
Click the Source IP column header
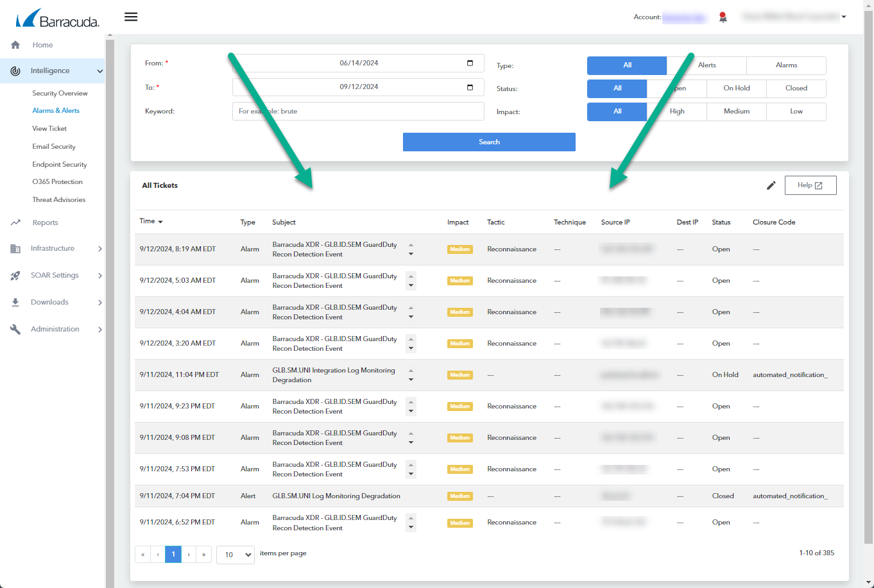[615, 223]
